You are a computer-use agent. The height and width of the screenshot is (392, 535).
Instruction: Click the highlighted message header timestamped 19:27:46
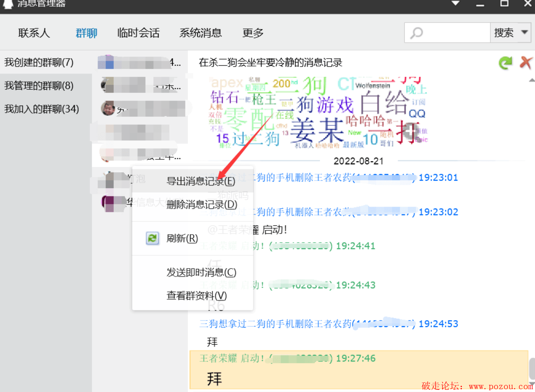pyautogui.click(x=288, y=358)
